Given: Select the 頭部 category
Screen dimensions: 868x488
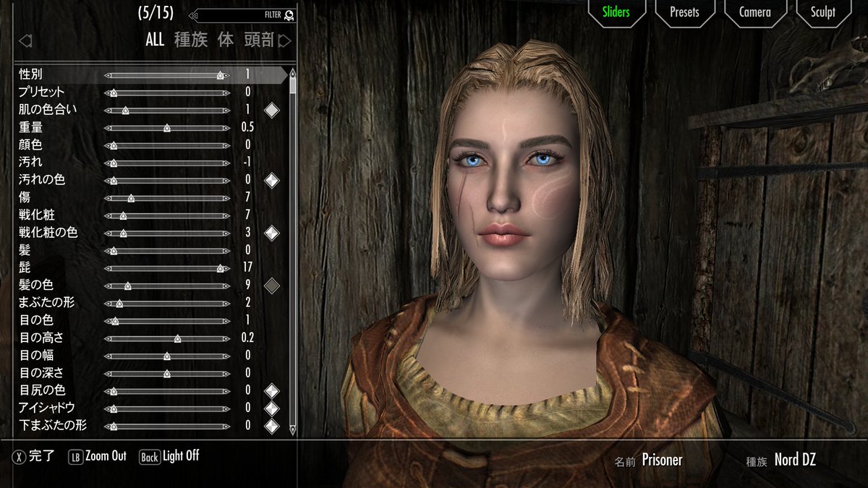Looking at the screenshot, I should (x=259, y=40).
